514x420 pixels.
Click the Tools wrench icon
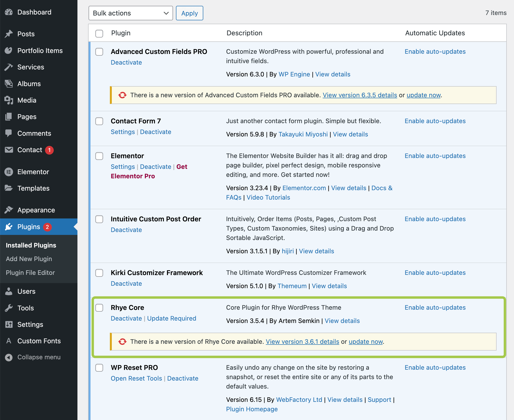[x=9, y=308]
